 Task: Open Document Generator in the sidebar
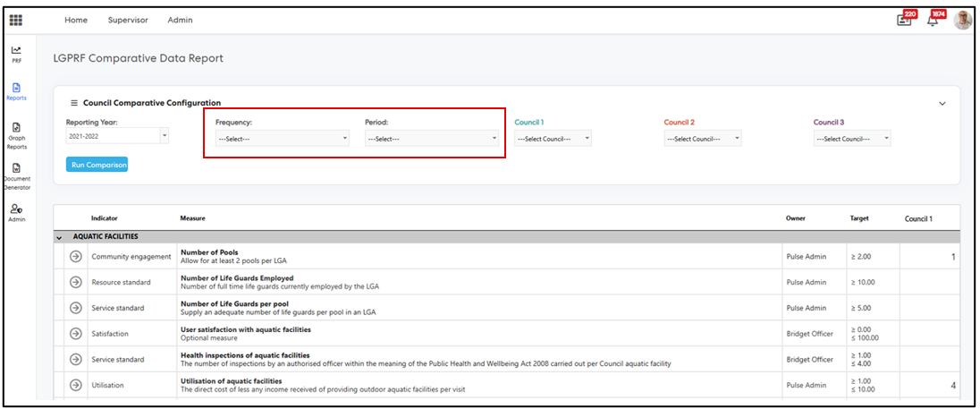(16, 173)
